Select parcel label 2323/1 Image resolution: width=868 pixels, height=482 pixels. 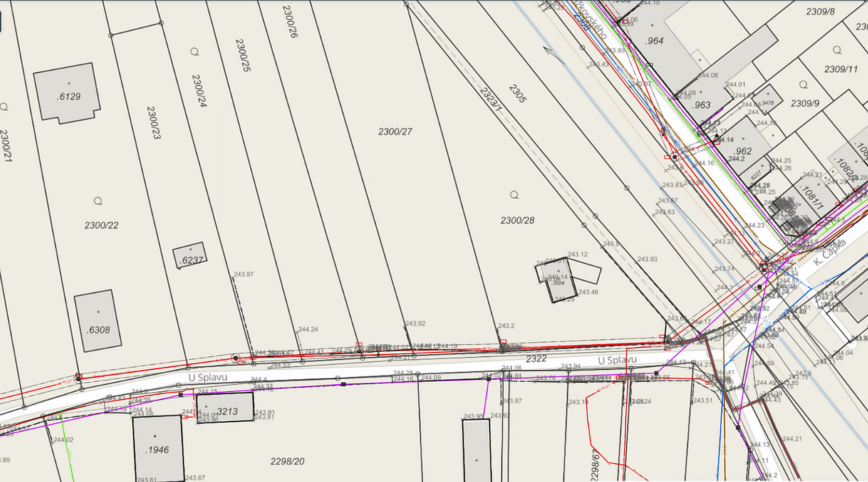pos(491,100)
